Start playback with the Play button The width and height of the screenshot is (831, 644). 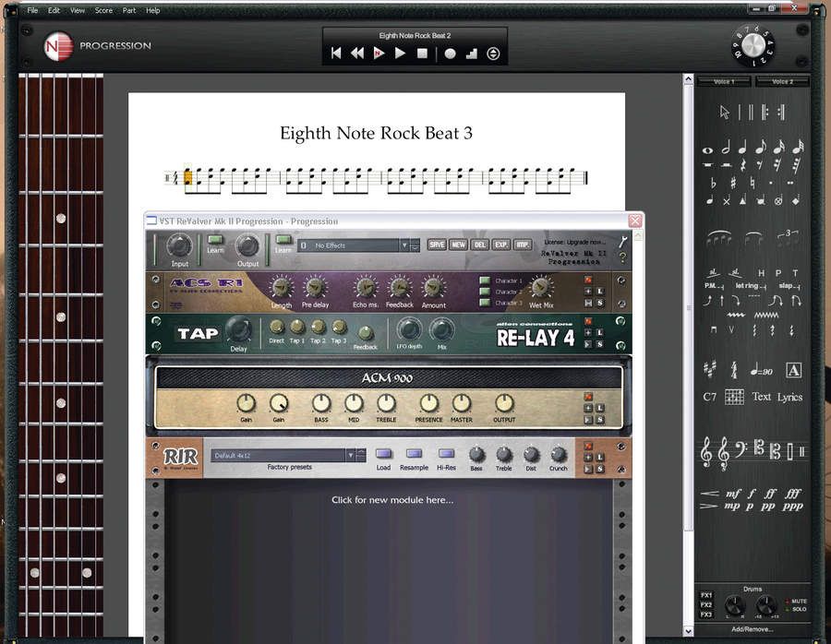click(400, 54)
